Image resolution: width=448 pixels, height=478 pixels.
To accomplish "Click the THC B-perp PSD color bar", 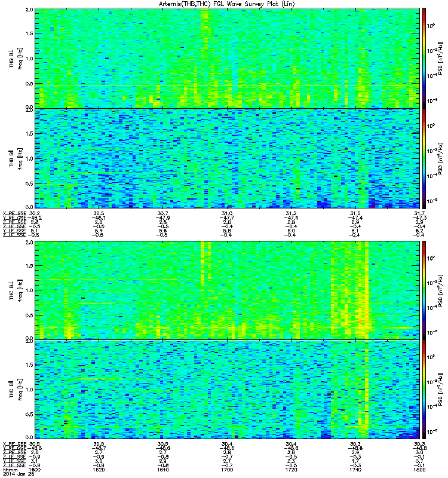I will (424, 290).
